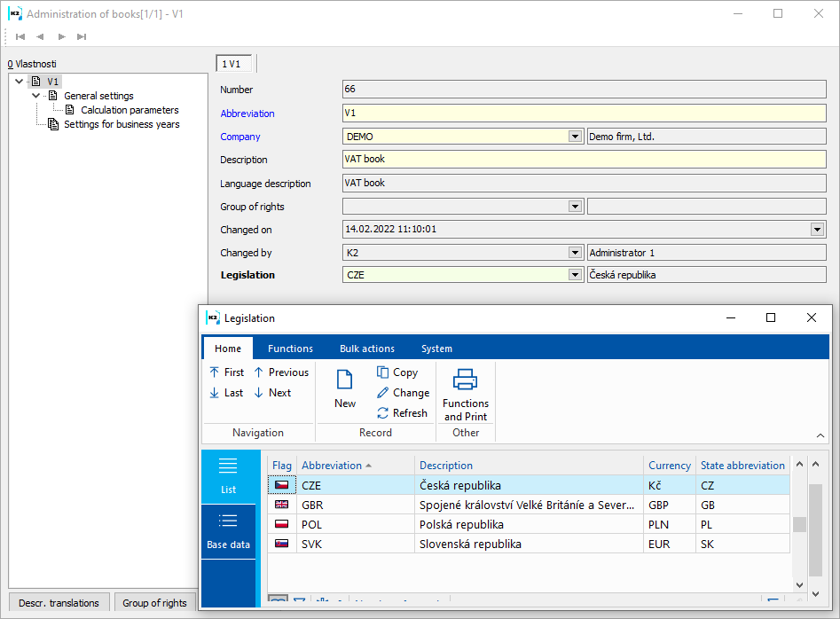The image size is (840, 619).
Task: Click the New record icon
Action: pos(345,381)
